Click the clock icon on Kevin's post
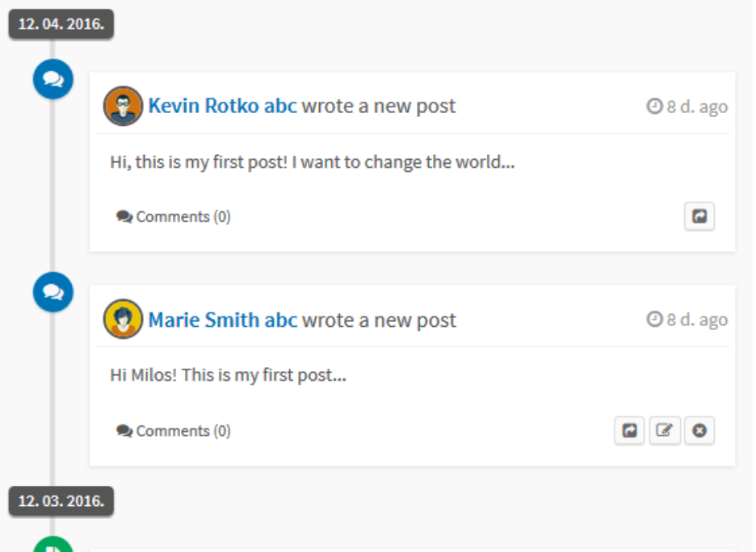Viewport: 756px width, 552px height. click(x=654, y=107)
